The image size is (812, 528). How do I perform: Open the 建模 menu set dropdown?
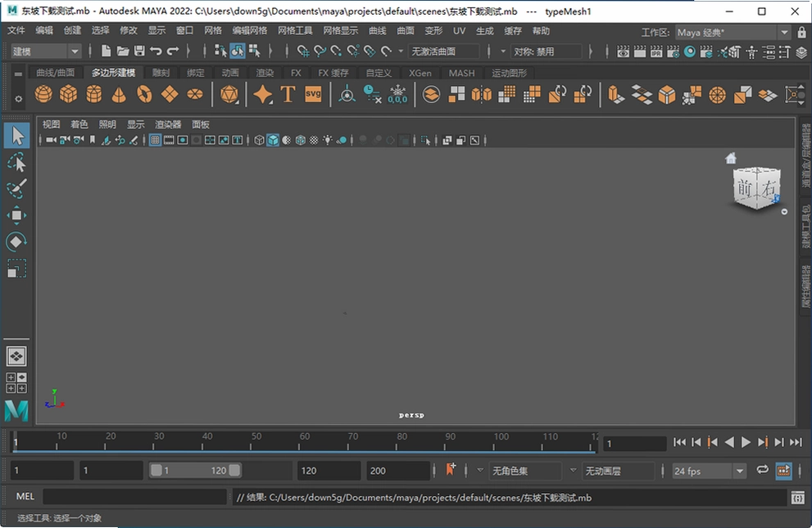[46, 52]
